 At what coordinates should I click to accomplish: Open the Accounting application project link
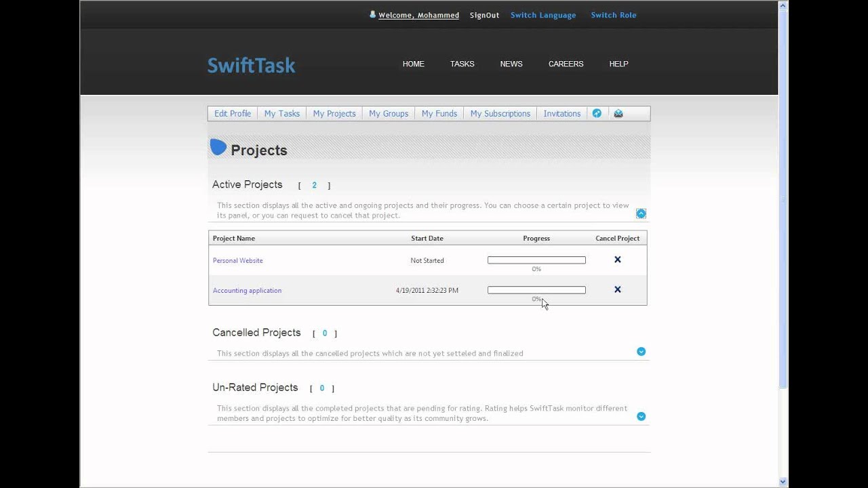tap(247, 290)
